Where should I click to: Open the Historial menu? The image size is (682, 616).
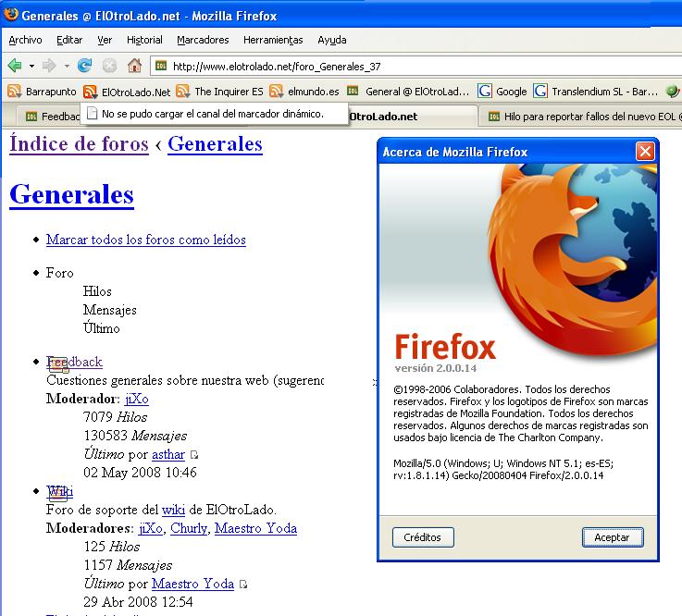tap(144, 40)
